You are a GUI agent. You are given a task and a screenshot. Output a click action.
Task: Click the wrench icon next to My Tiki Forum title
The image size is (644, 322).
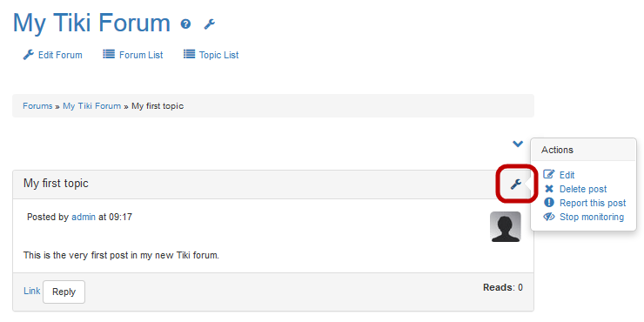pyautogui.click(x=210, y=24)
